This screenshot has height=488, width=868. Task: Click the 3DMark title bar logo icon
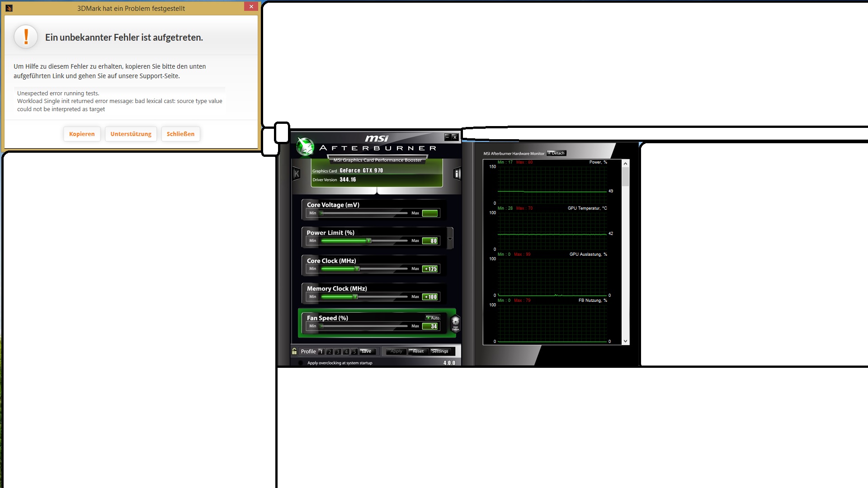coord(9,8)
